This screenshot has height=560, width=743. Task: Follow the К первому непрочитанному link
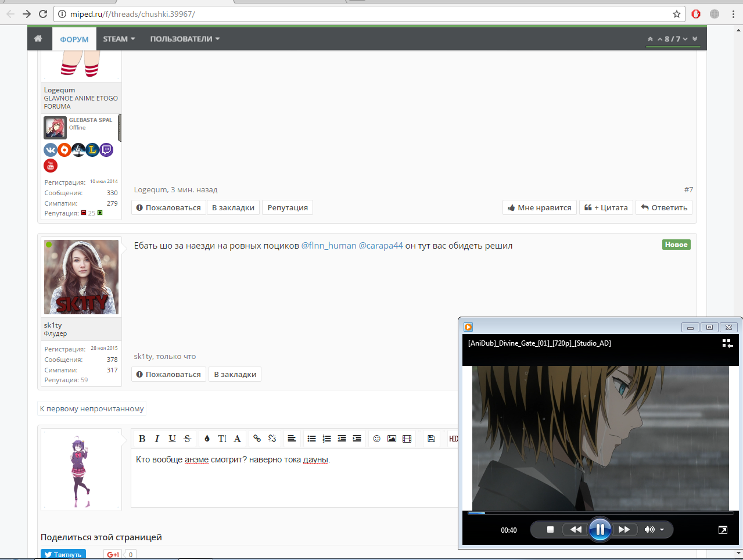coord(92,409)
